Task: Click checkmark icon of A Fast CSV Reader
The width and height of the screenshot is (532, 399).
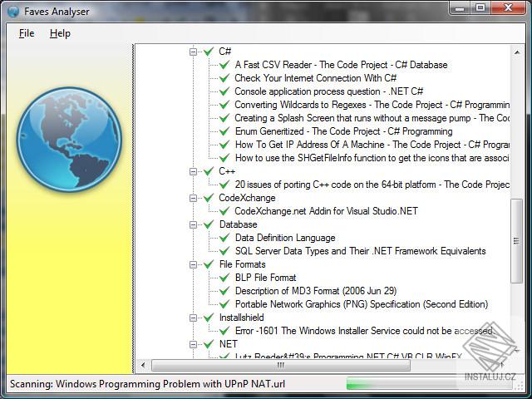Action: pos(224,65)
